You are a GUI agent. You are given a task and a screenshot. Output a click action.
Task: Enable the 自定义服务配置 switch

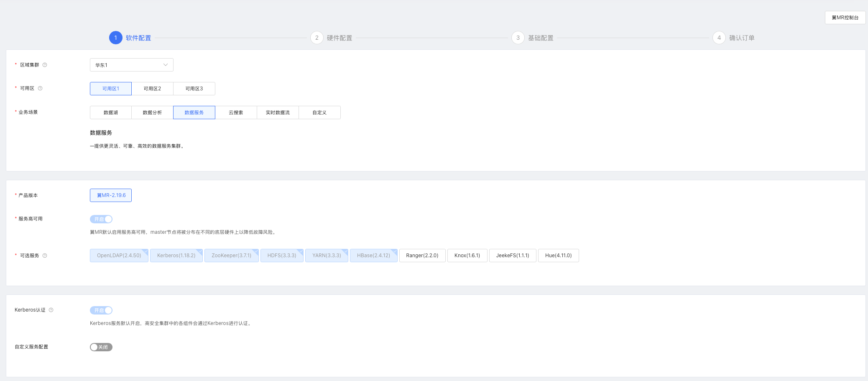[x=101, y=347]
